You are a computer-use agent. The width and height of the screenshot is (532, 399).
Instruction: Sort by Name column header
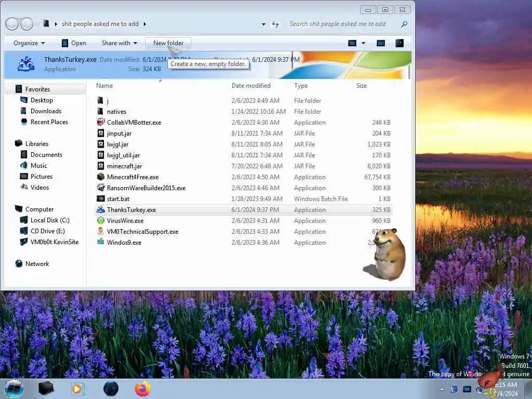pyautogui.click(x=104, y=86)
